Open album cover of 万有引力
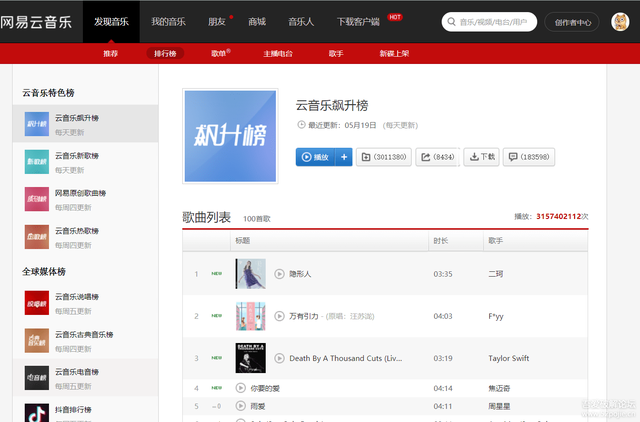 point(251,316)
